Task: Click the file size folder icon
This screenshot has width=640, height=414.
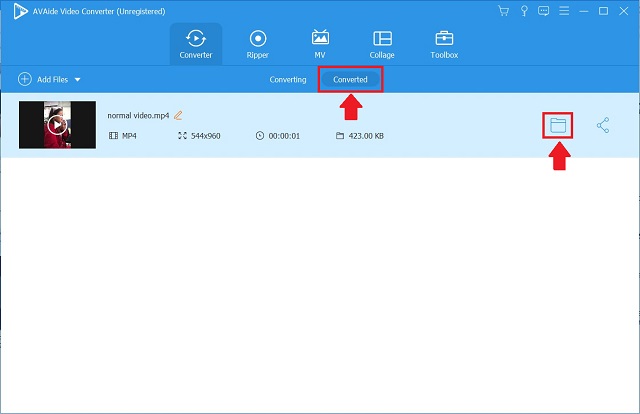Action: pos(340,136)
